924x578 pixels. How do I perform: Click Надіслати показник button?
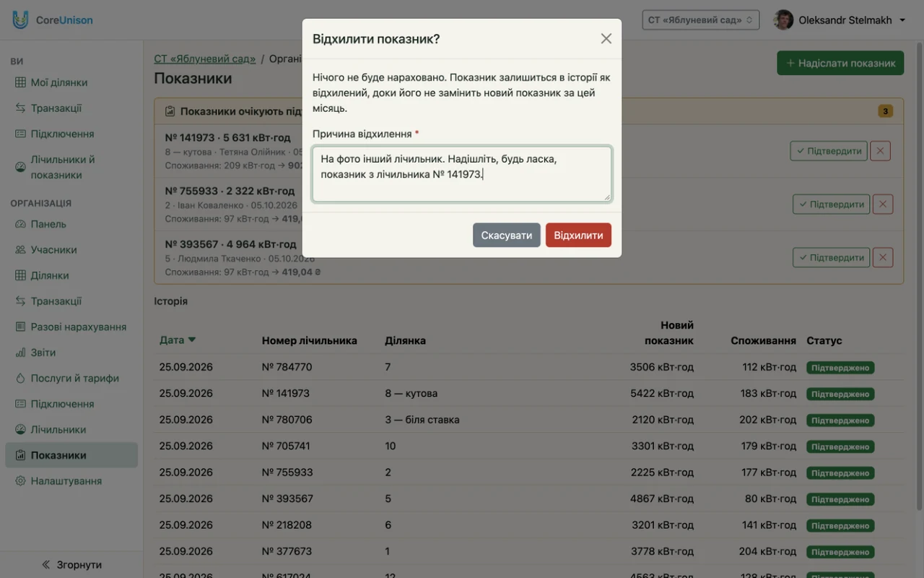(840, 63)
